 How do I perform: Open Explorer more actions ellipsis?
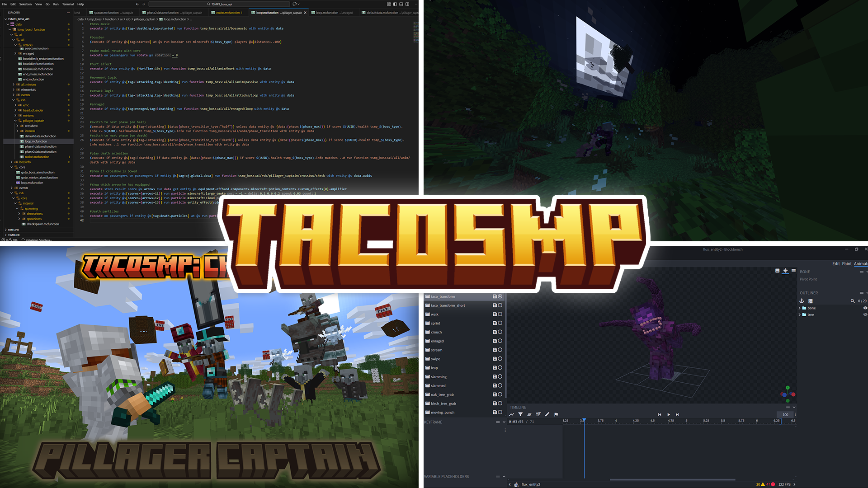68,13
